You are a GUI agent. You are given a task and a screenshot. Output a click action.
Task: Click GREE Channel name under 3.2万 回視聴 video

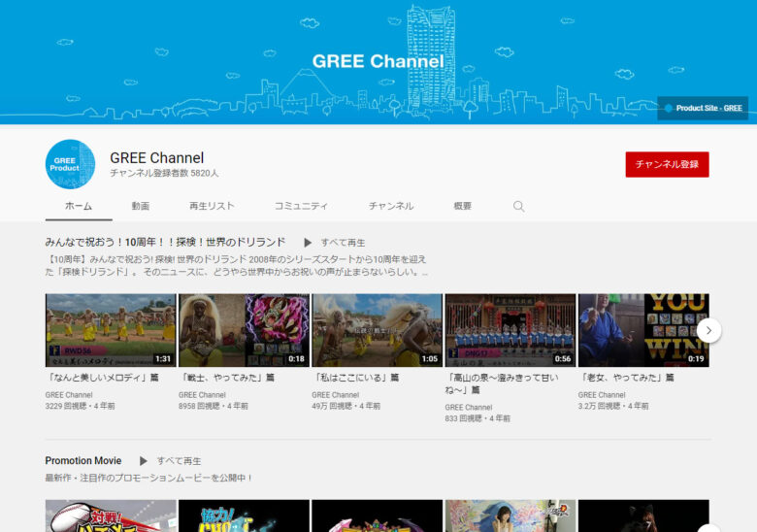[x=602, y=395]
